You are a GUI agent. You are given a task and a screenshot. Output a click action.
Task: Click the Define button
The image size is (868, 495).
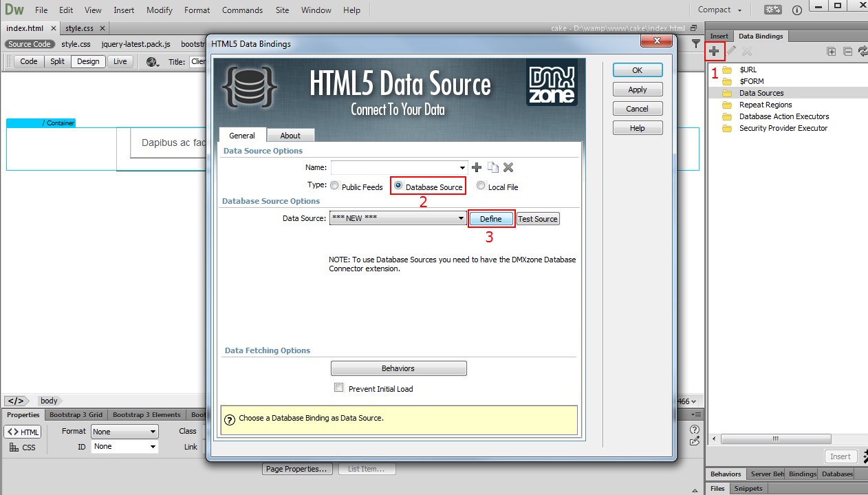pos(491,219)
